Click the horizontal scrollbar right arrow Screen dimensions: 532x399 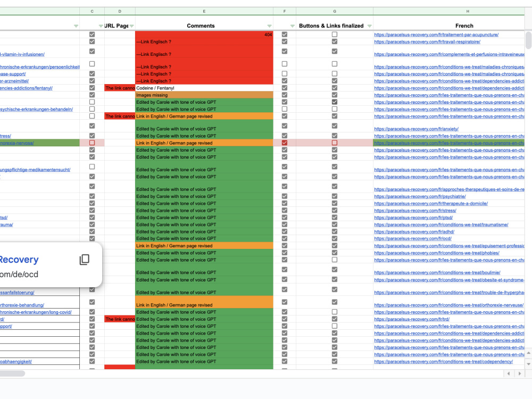tap(519, 373)
